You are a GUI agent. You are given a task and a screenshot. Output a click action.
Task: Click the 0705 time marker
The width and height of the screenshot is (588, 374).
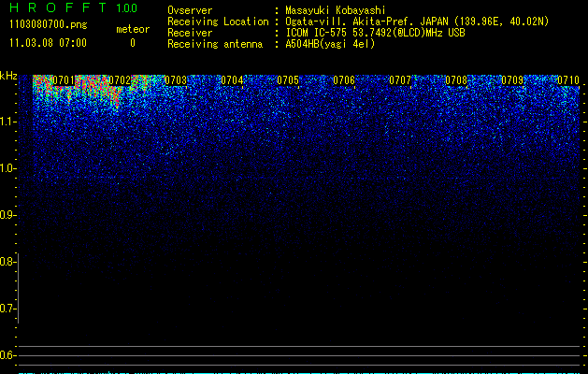pyautogui.click(x=288, y=80)
